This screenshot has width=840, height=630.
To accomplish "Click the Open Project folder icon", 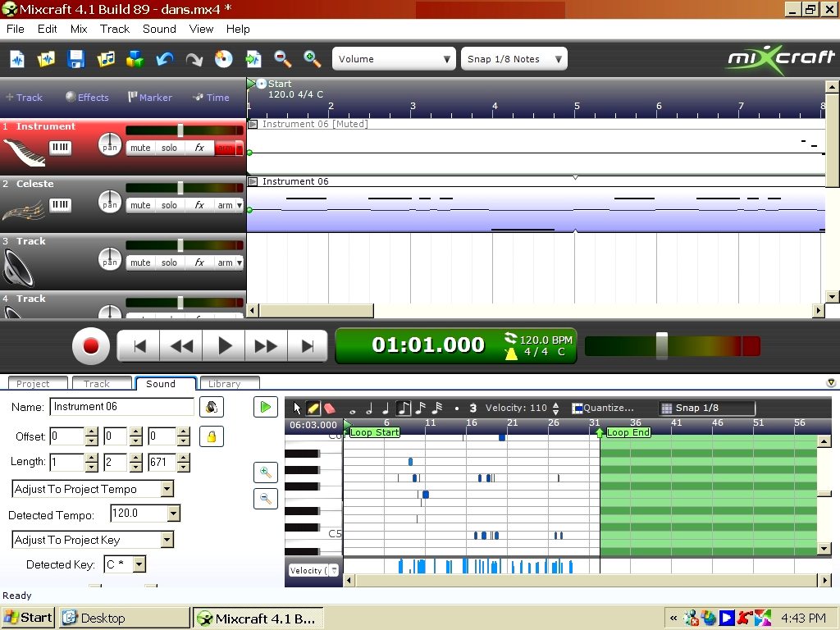I will (46, 59).
